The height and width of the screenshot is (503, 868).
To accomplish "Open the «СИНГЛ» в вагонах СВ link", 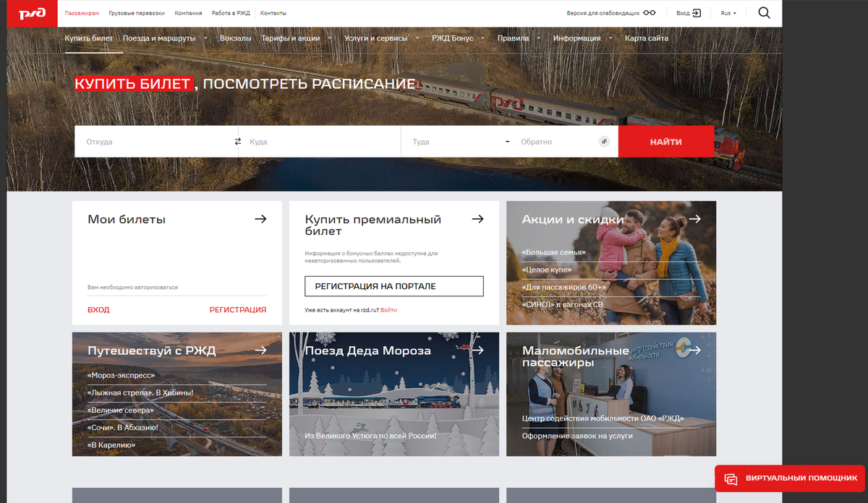I will click(x=562, y=304).
